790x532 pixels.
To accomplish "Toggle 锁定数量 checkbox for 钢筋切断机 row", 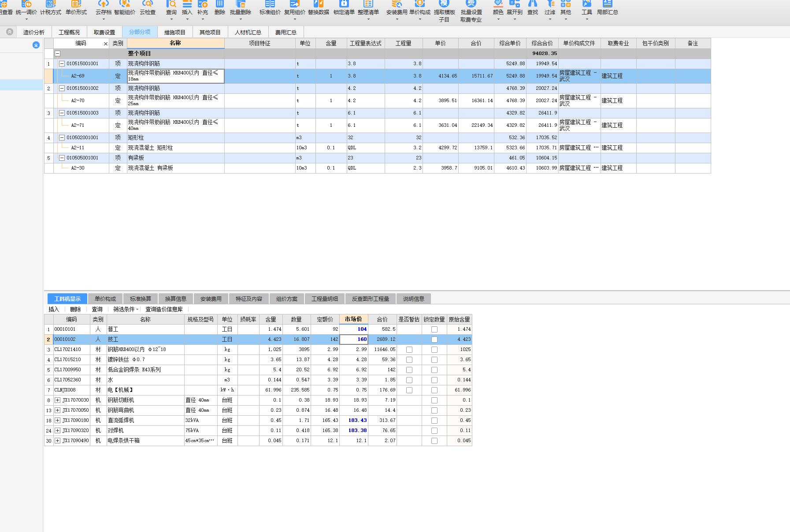I will [x=434, y=400].
